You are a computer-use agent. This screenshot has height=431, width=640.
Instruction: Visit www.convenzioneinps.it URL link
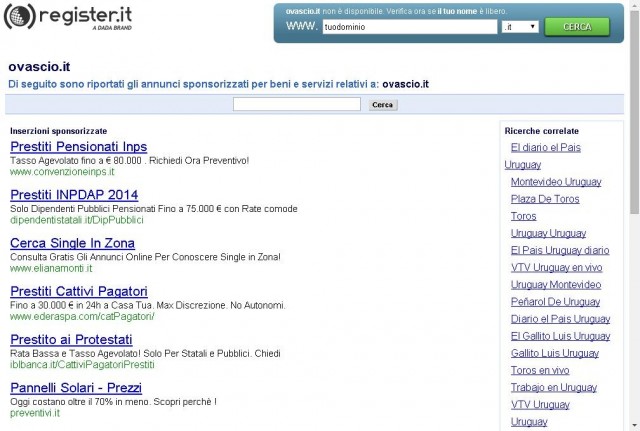[x=62, y=172]
